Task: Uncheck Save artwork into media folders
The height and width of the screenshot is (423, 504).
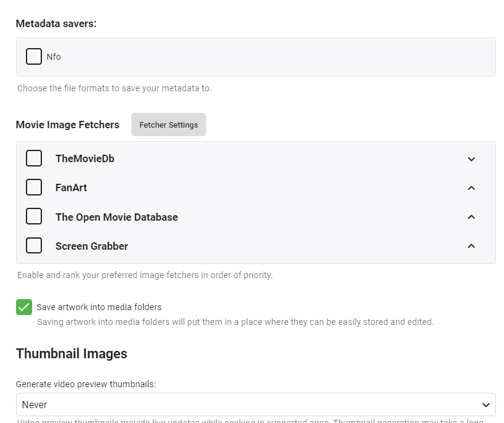Action: click(24, 307)
